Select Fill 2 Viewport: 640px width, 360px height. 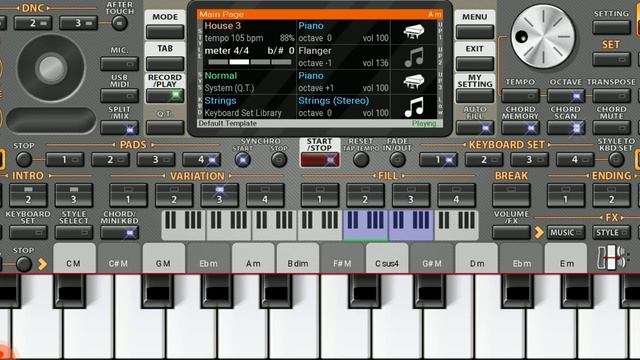(x=365, y=195)
